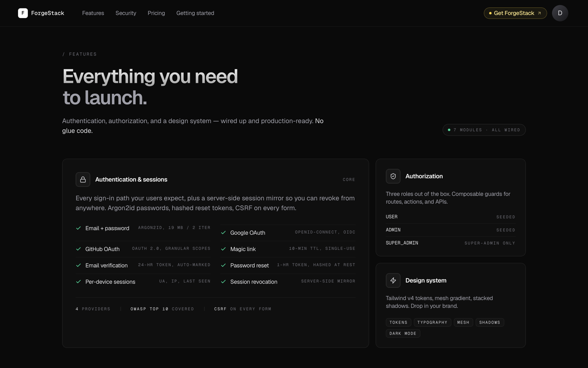Viewport: 588px width, 368px height.
Task: Click the lock icon in Authentication card
Action: (83, 180)
